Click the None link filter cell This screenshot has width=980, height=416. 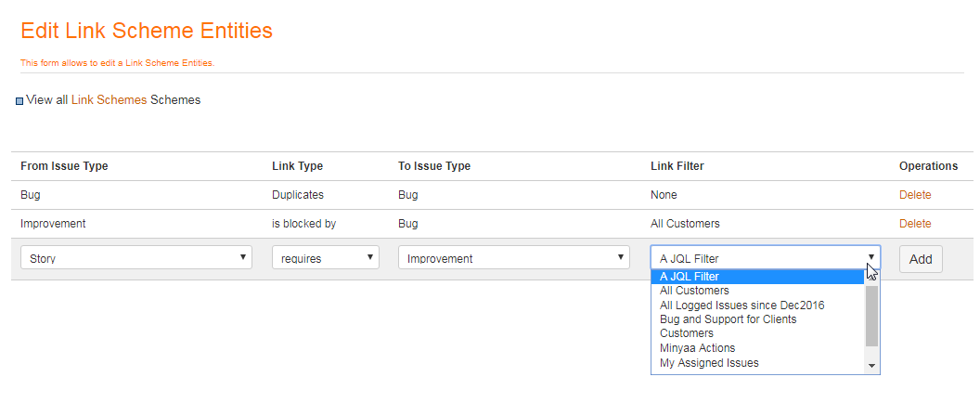664,195
